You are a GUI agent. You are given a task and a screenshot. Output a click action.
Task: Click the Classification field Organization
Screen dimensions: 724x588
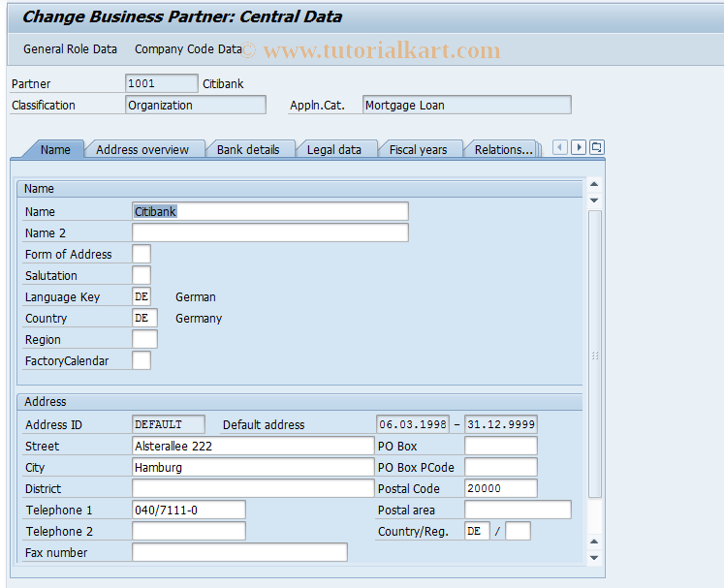click(x=196, y=105)
